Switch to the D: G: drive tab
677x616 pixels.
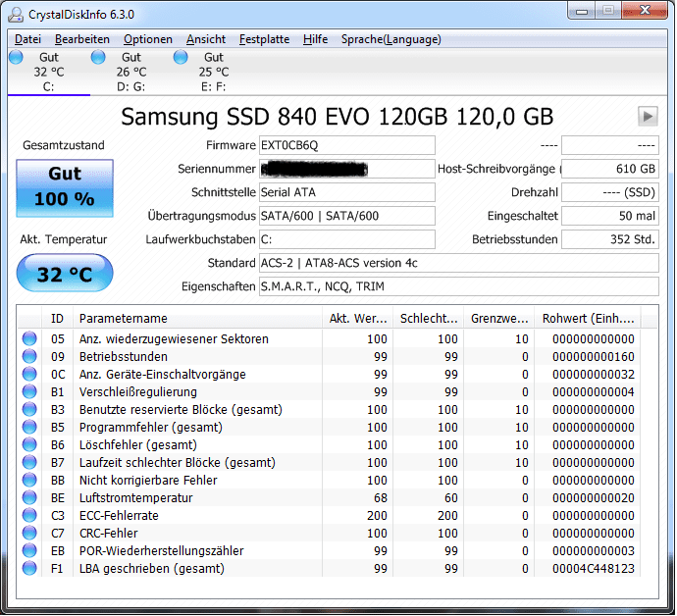(130, 72)
